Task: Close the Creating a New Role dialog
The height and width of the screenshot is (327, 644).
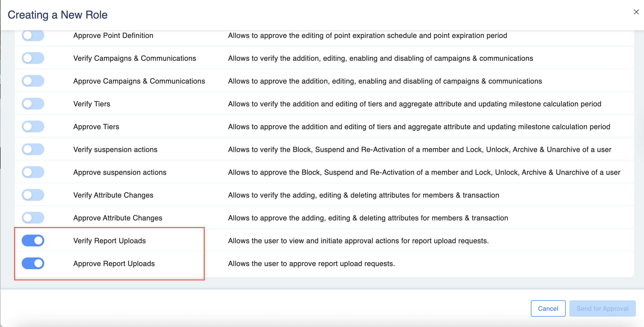Action: tap(636, 12)
